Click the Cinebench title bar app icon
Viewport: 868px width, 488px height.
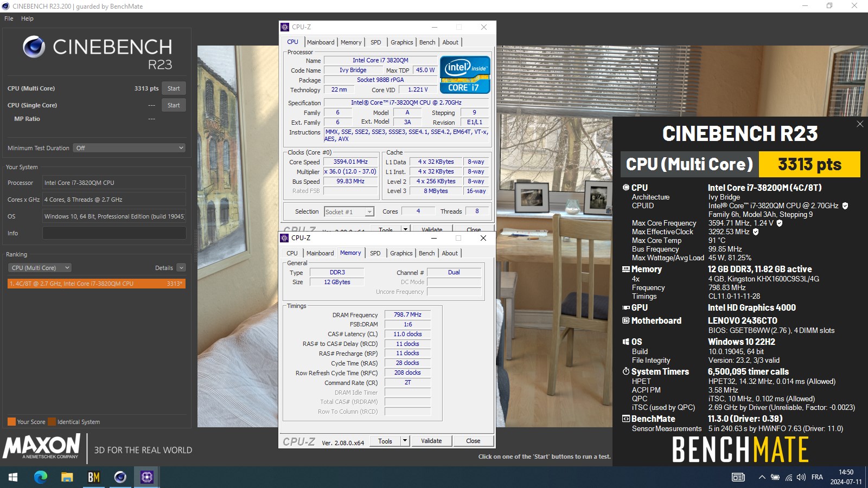coord(5,7)
